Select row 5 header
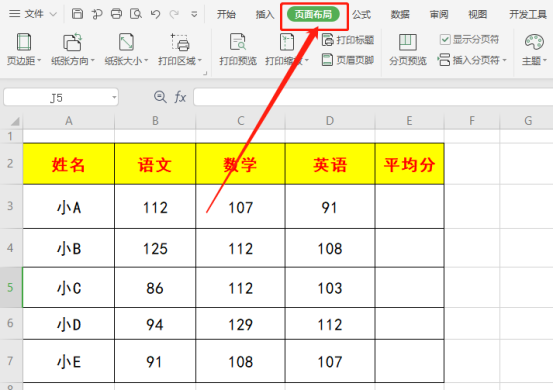The image size is (554, 391). [11, 287]
